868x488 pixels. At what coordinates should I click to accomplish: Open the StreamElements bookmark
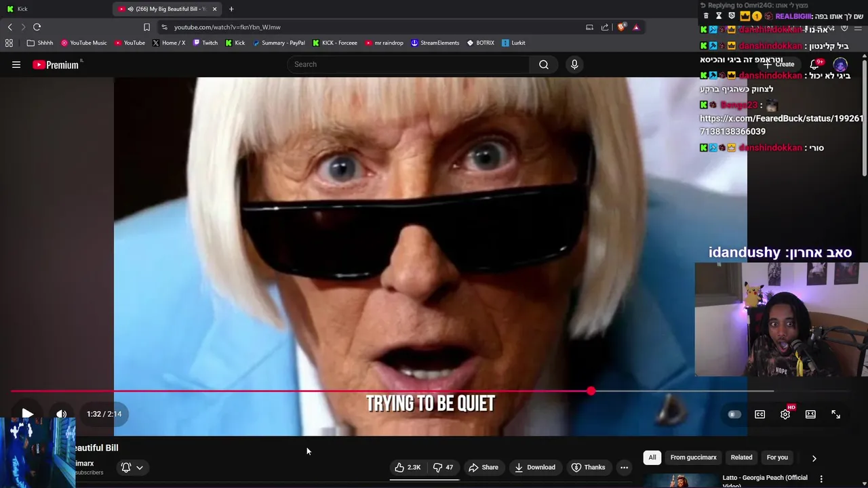(435, 43)
